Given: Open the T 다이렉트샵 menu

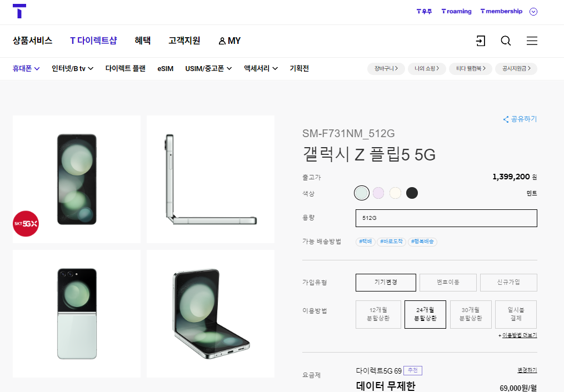Looking at the screenshot, I should pos(93,41).
